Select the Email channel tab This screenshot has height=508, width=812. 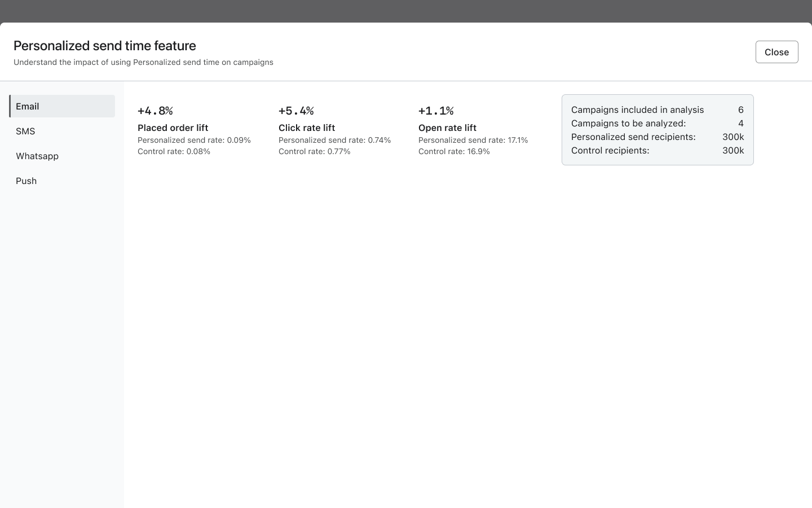pyautogui.click(x=62, y=106)
